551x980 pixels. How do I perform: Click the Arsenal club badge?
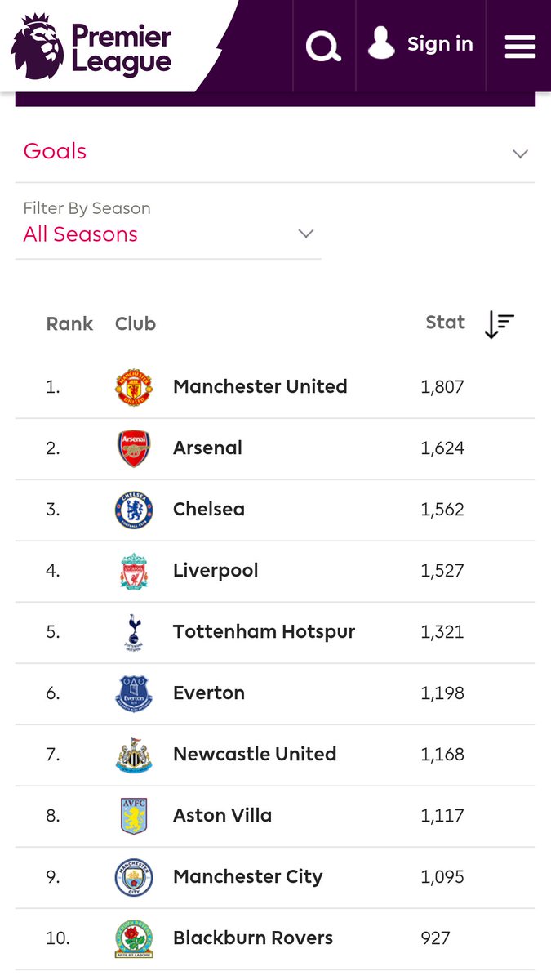coord(134,448)
